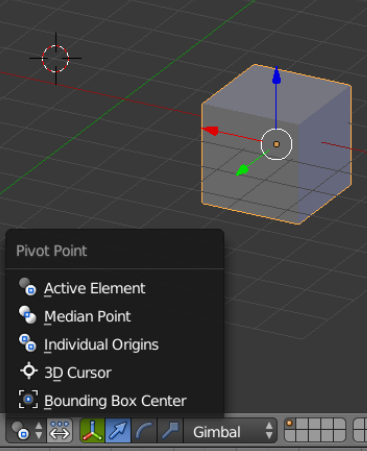Enable the rotate manipulator arc

click(x=144, y=431)
